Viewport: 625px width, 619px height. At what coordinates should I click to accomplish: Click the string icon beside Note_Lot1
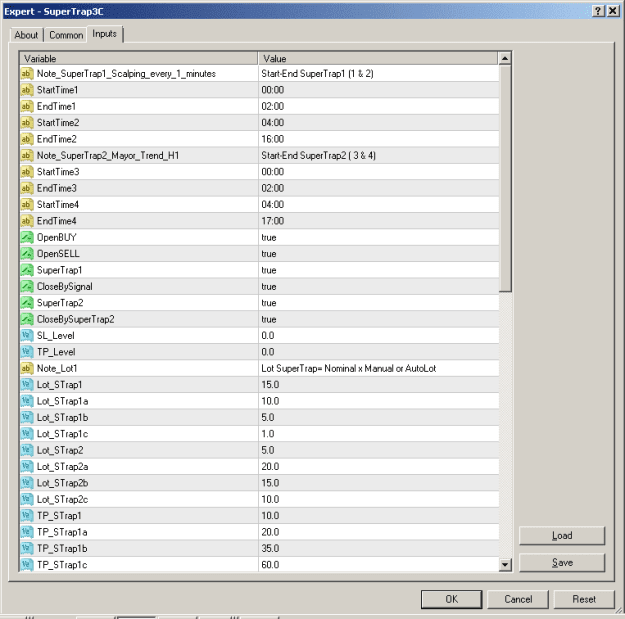point(27,368)
